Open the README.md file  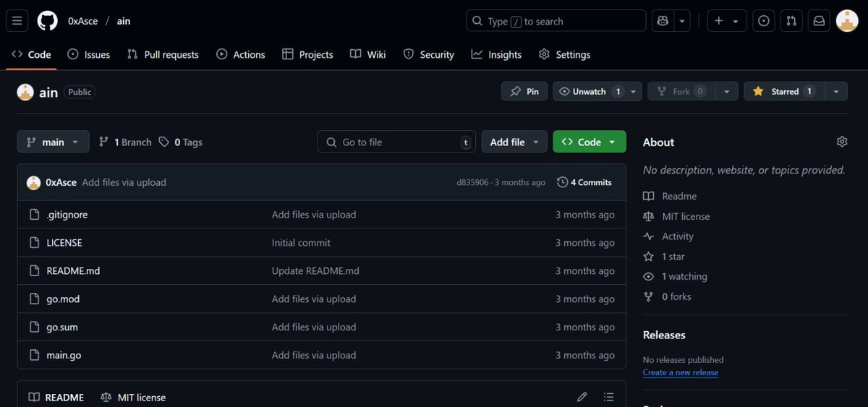coord(73,271)
